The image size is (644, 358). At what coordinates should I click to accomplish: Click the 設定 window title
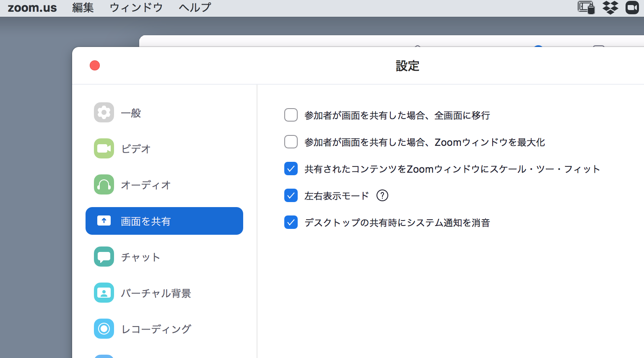(408, 66)
